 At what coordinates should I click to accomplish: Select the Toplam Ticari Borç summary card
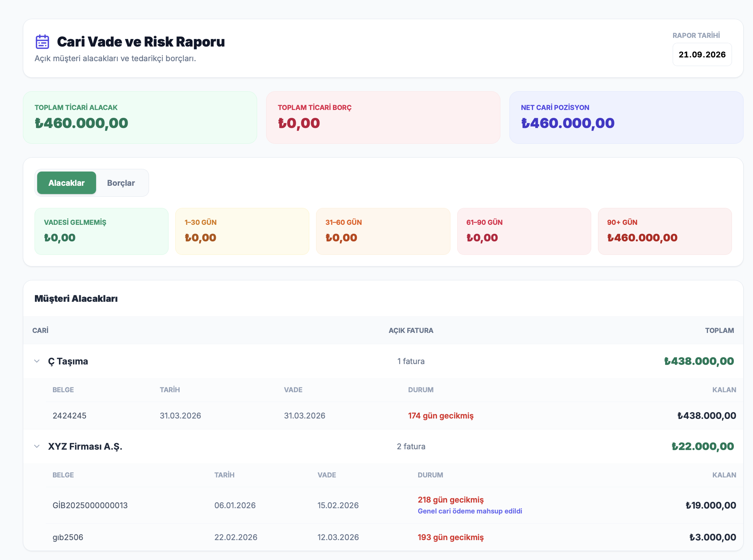point(383,117)
